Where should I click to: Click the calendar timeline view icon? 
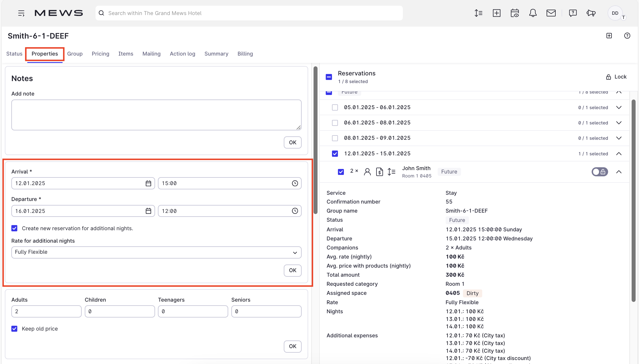(515, 13)
